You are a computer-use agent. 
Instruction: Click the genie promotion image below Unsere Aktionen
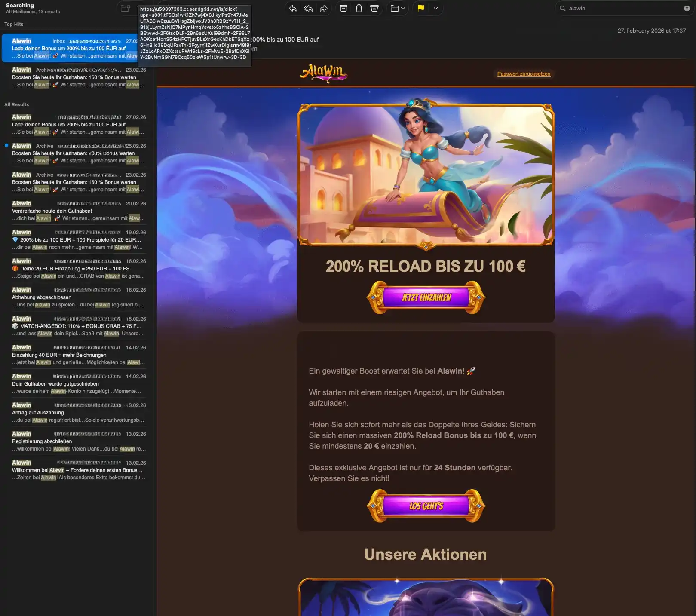click(x=426, y=597)
